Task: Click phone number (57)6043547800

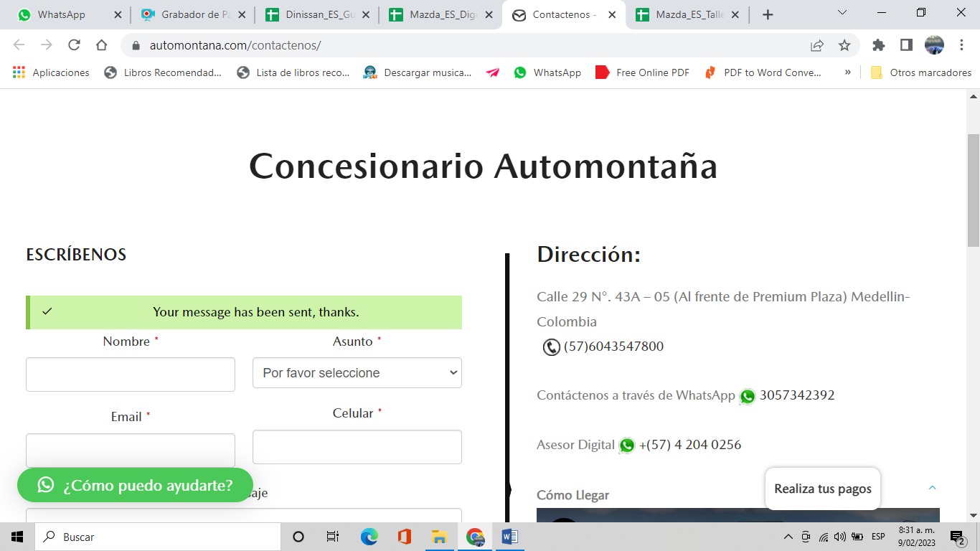Action: (x=614, y=347)
